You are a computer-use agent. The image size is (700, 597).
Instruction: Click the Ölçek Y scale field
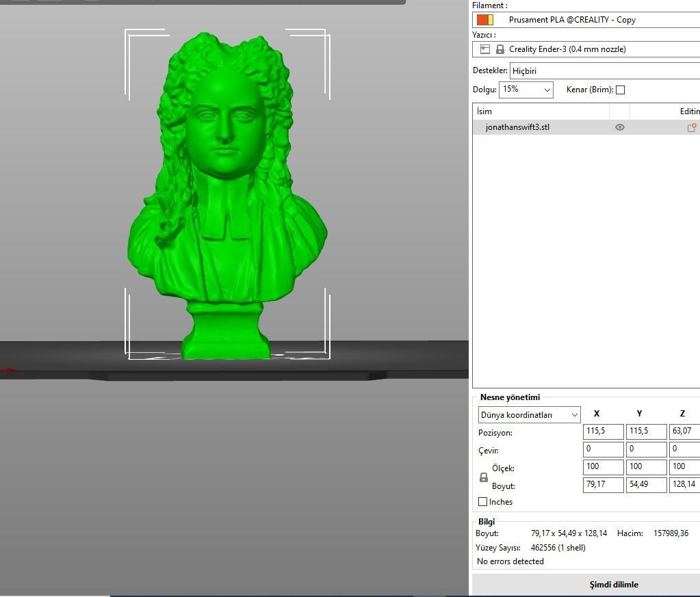point(646,467)
